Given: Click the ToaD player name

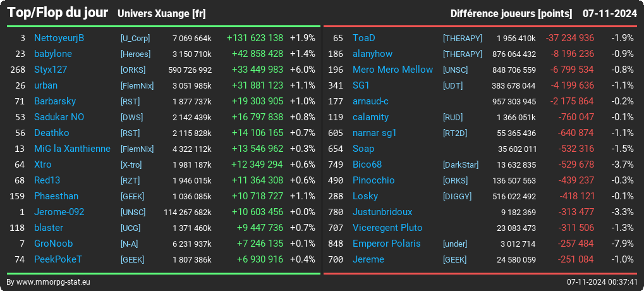Looking at the screenshot, I should [x=364, y=38].
